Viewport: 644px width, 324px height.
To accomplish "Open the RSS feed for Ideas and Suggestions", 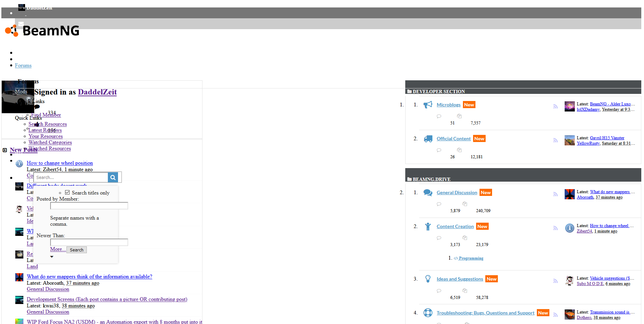I will [555, 281].
